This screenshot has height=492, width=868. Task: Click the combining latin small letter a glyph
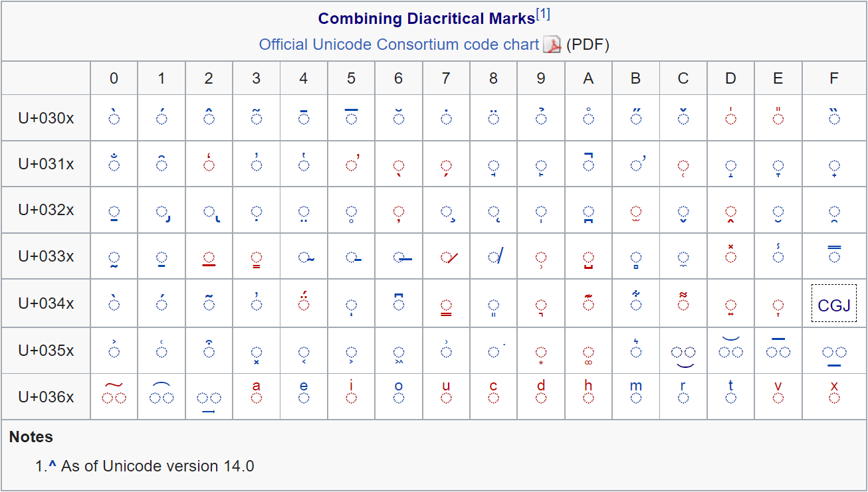point(256,396)
